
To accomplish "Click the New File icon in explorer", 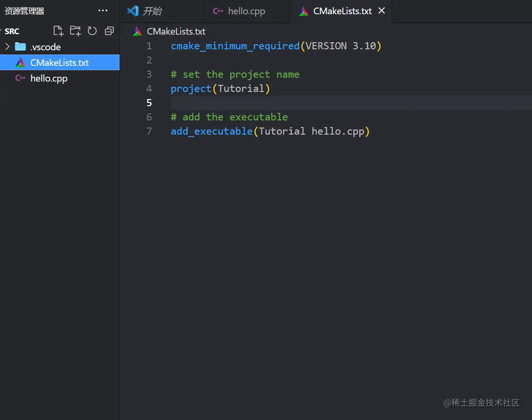I will coord(58,31).
